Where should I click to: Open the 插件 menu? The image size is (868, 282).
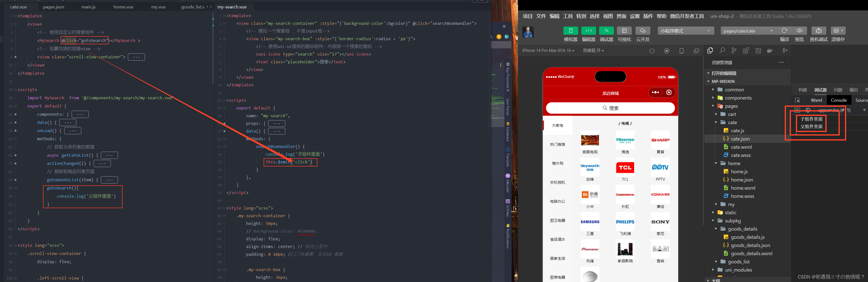point(648,16)
